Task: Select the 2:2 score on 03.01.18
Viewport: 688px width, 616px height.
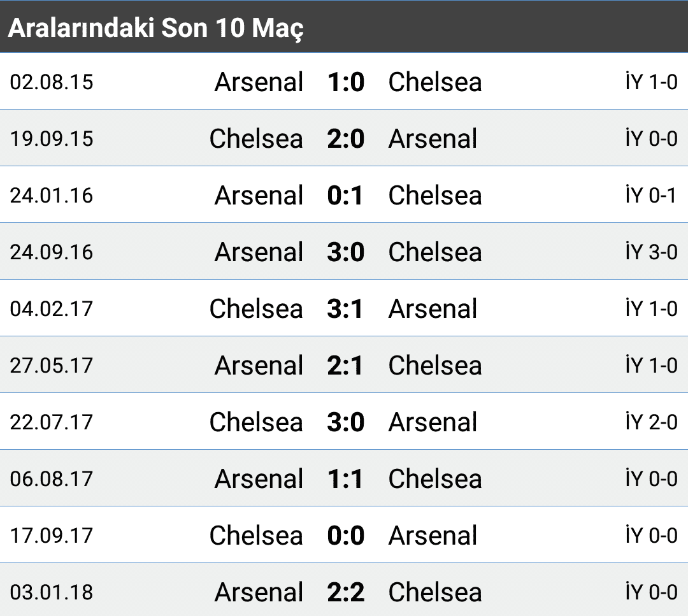Action: [x=346, y=592]
